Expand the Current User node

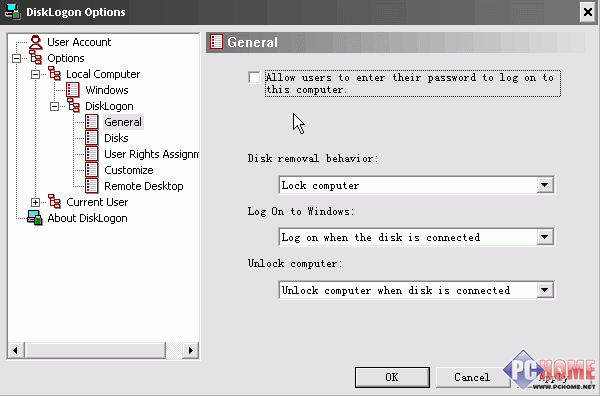[35, 202]
